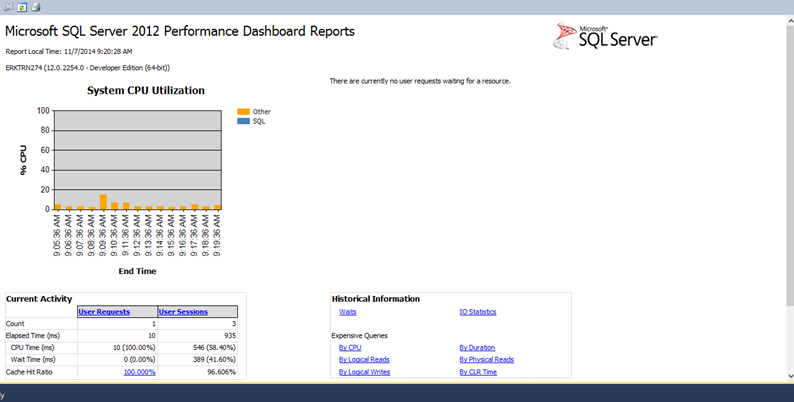Click the report title heading
The height and width of the screenshot is (402, 794).
coord(180,31)
